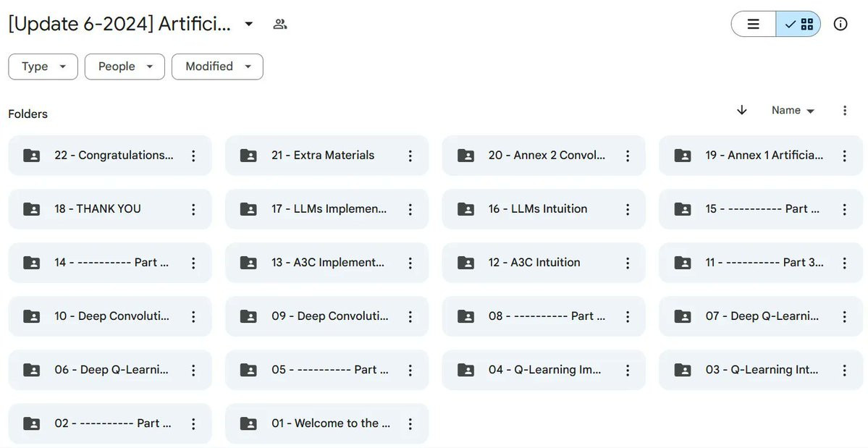The width and height of the screenshot is (868, 448).
Task: Select the 04 - Q-Learning Implementation folder
Action: tap(544, 370)
